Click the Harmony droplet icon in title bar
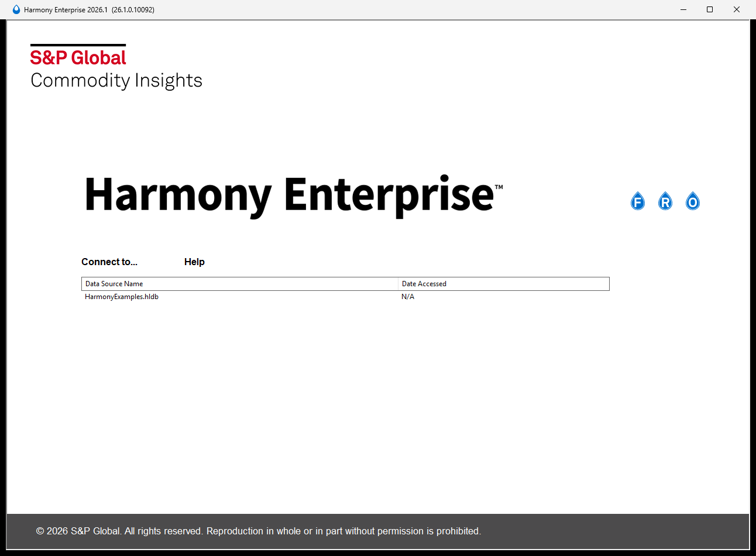 tap(16, 9)
